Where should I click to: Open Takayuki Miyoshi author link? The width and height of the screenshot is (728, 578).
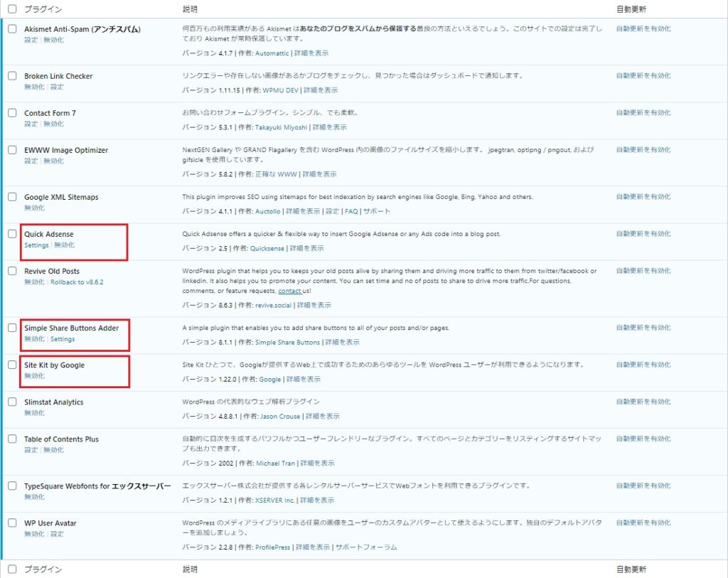pyautogui.click(x=281, y=128)
